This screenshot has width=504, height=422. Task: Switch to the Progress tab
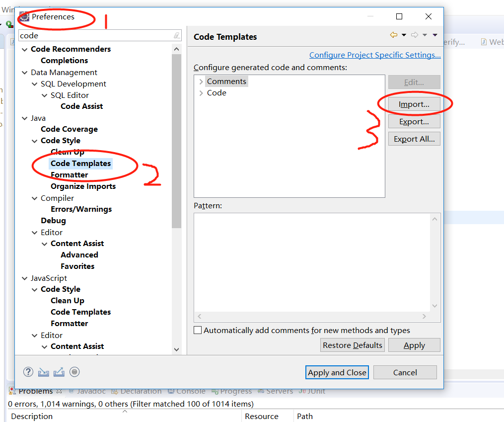[x=232, y=391]
